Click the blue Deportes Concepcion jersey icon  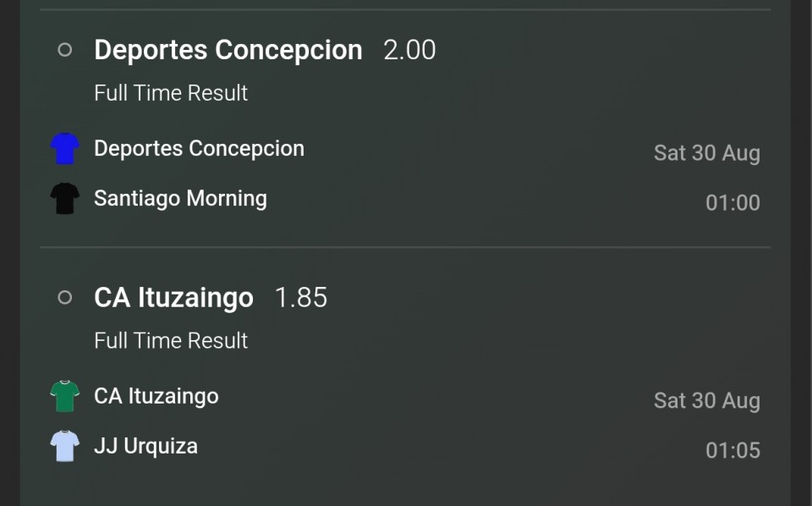pyautogui.click(x=65, y=149)
